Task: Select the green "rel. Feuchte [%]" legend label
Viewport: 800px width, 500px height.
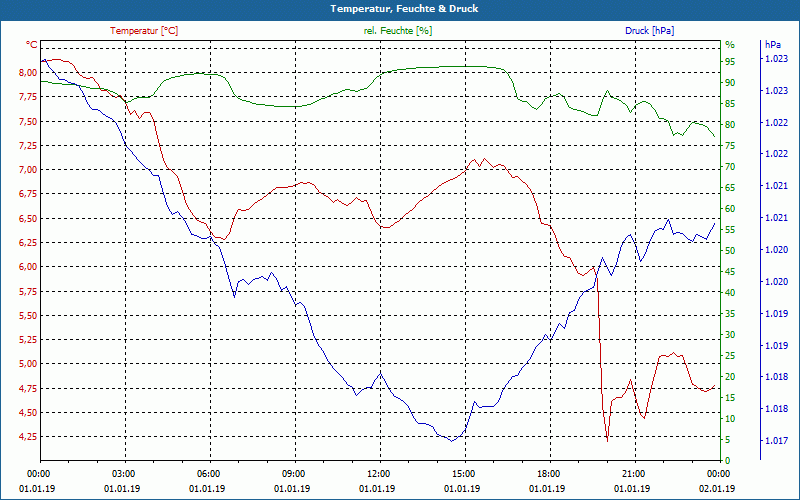Action: pyautogui.click(x=397, y=31)
